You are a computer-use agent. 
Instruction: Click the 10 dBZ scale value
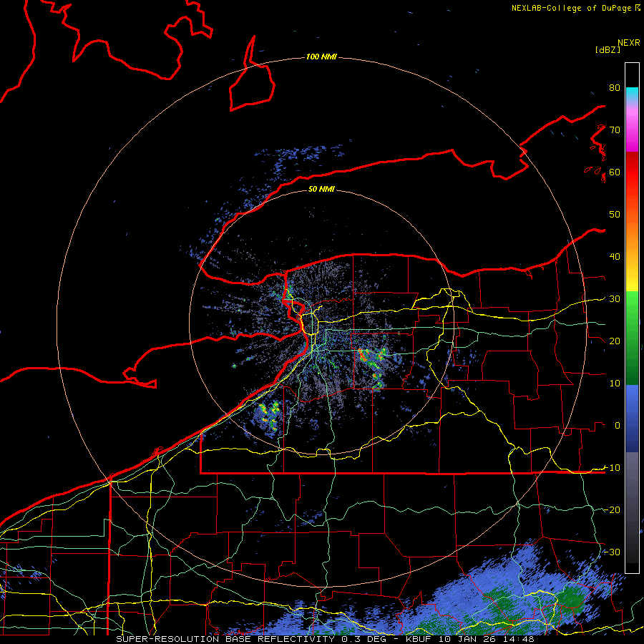tap(615, 384)
